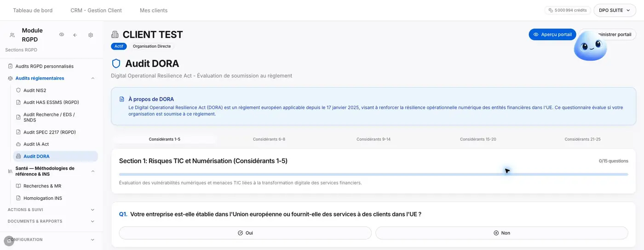Select the Non answer for Q1
The height and width of the screenshot is (250, 644).
[x=502, y=233]
